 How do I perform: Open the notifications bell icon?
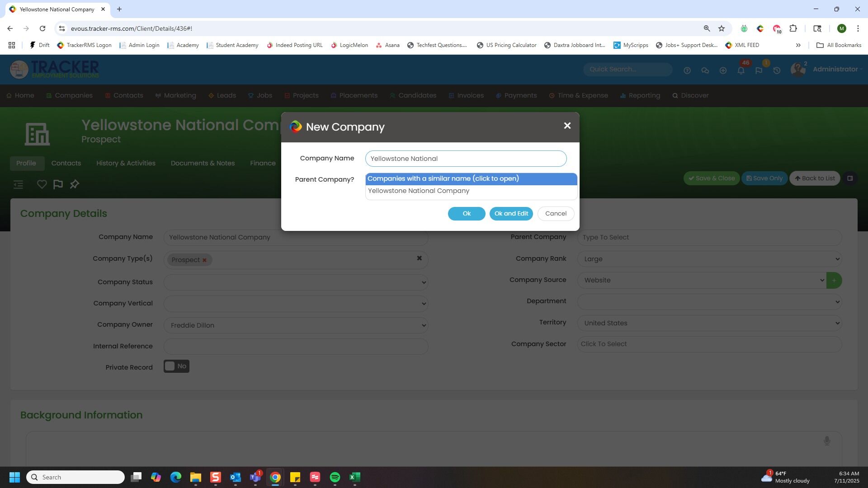tap(741, 70)
